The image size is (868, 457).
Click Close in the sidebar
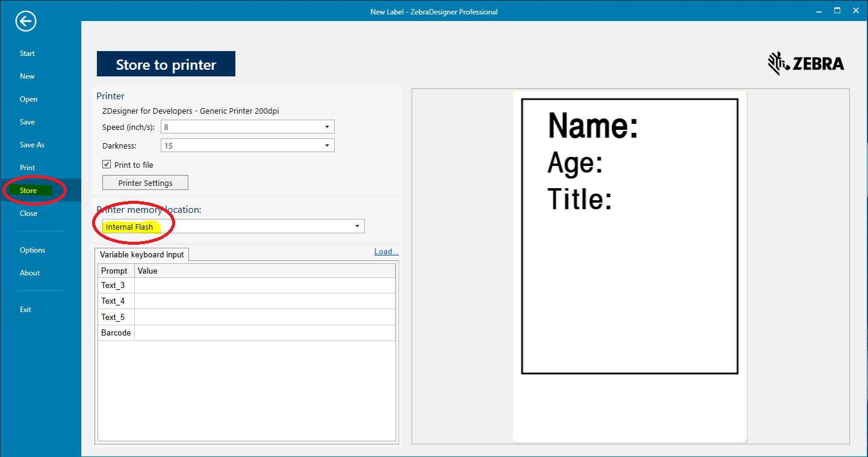click(28, 213)
